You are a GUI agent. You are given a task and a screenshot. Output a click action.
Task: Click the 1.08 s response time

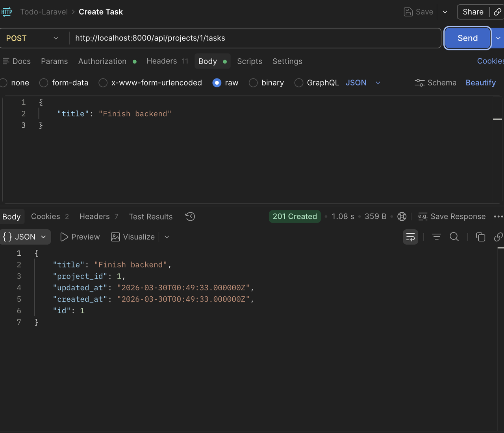343,216
